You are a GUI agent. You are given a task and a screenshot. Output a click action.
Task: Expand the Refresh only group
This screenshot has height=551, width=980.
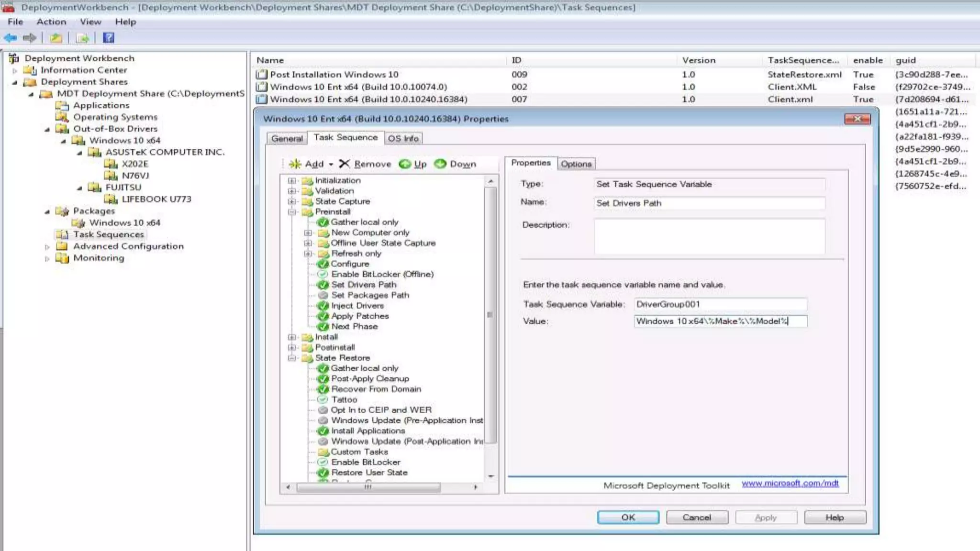(308, 254)
